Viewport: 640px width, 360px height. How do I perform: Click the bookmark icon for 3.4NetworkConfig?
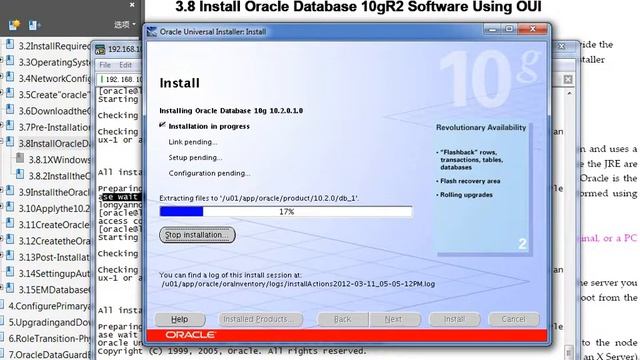click(10, 78)
